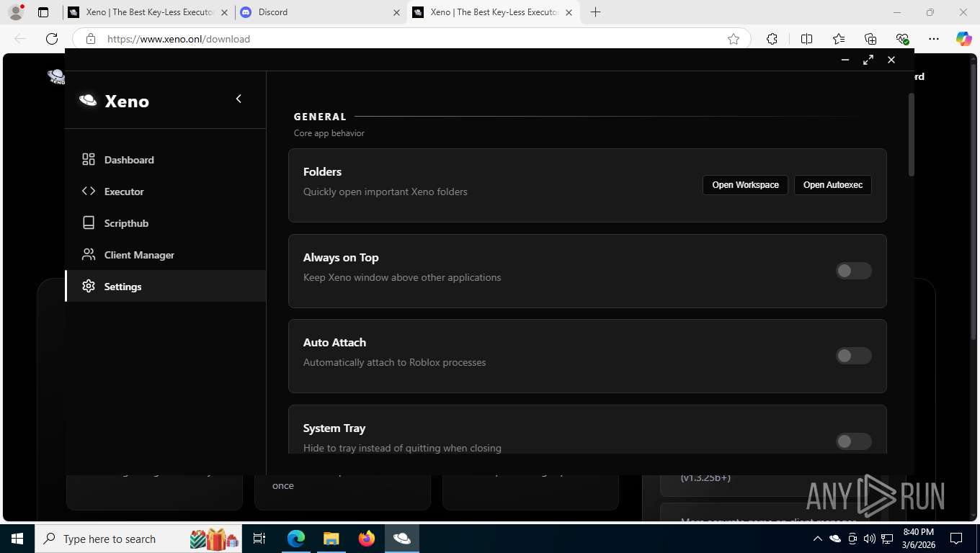Open Firefox from the taskbar
980x553 pixels.
(366, 539)
